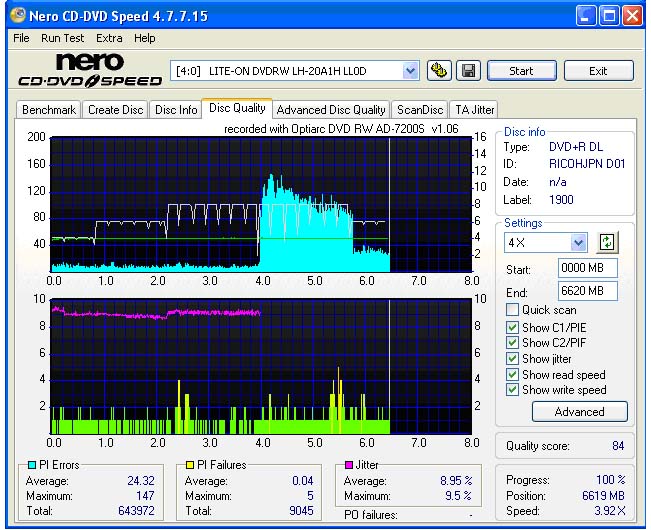This screenshot has width=651, height=530.
Task: Open the LITE-ON drive selection dropdown
Action: tap(410, 71)
